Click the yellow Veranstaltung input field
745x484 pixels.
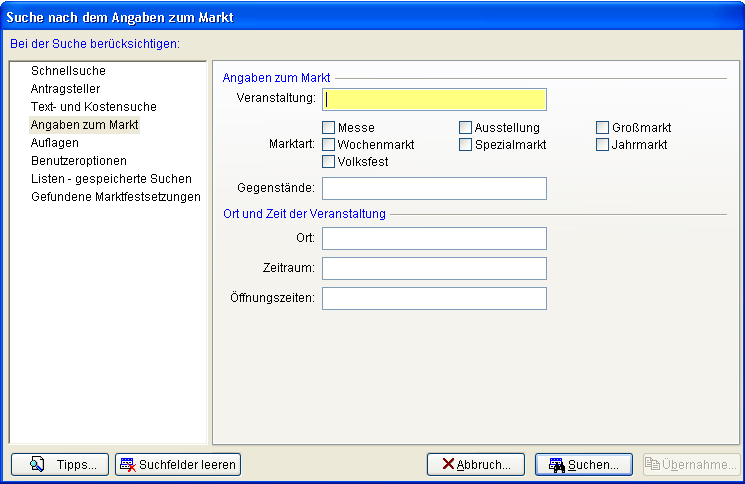[x=434, y=99]
